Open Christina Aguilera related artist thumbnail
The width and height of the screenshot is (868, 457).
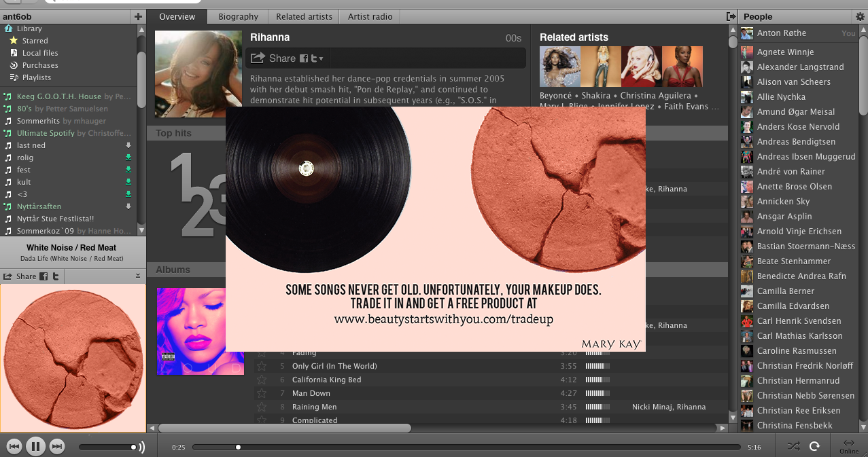pyautogui.click(x=642, y=67)
